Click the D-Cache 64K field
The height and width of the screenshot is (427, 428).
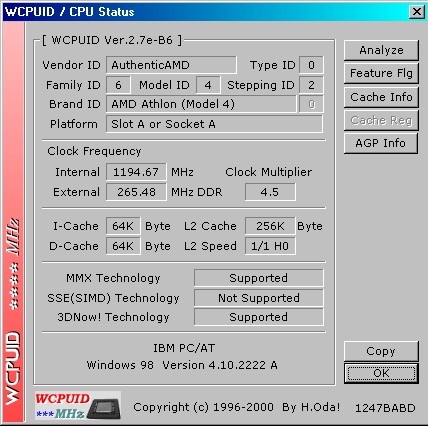point(123,246)
